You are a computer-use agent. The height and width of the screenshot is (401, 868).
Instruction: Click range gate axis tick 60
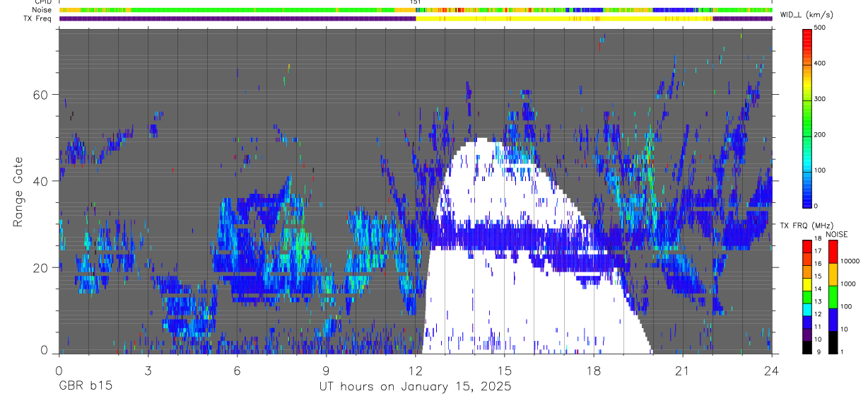[x=41, y=94]
